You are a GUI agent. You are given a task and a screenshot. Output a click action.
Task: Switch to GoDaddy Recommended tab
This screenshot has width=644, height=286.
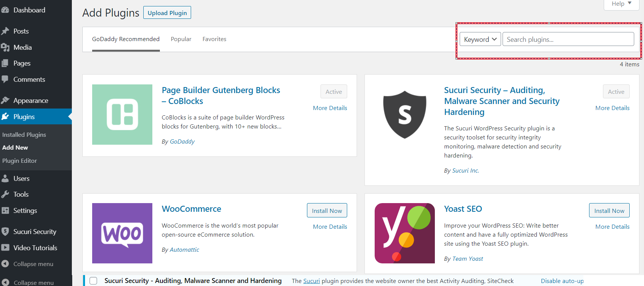point(126,39)
